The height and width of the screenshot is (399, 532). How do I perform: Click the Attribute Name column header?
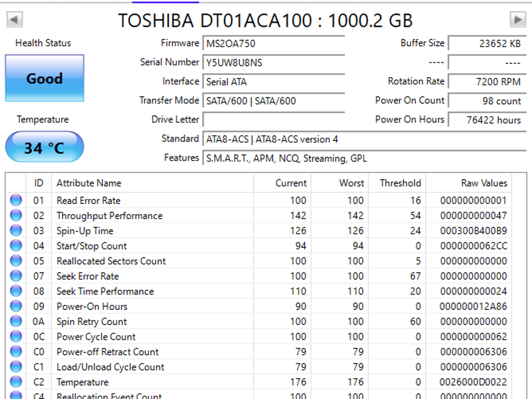tap(152, 183)
